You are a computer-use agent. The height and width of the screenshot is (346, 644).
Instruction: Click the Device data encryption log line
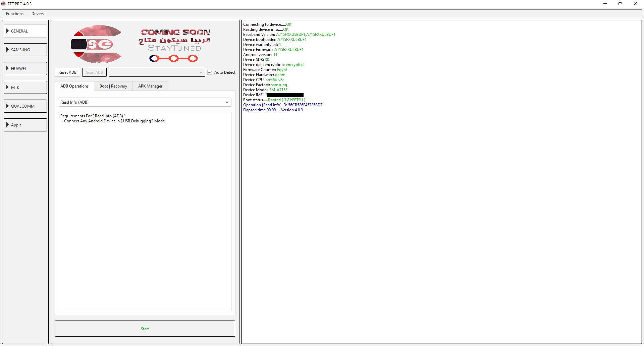click(x=273, y=65)
